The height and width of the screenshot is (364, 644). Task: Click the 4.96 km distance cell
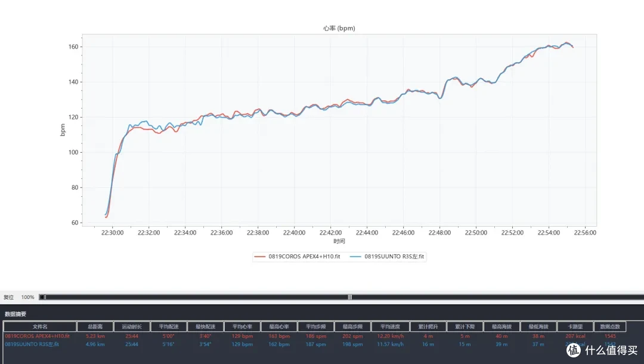tap(95, 344)
